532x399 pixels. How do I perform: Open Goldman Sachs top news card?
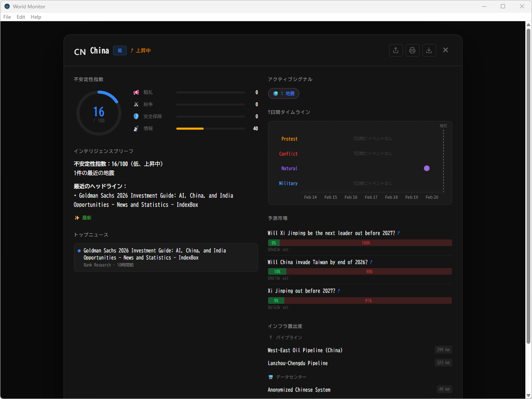point(166,258)
